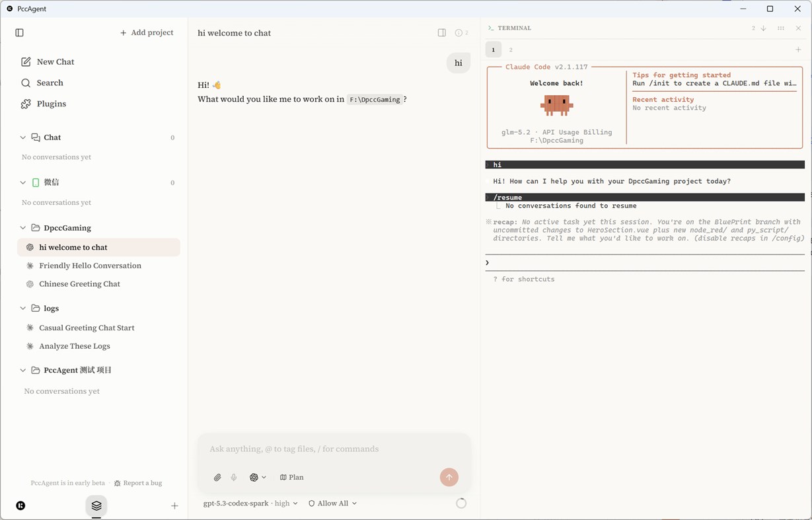
Task: Collapse the Chat section chevron
Action: click(x=22, y=137)
